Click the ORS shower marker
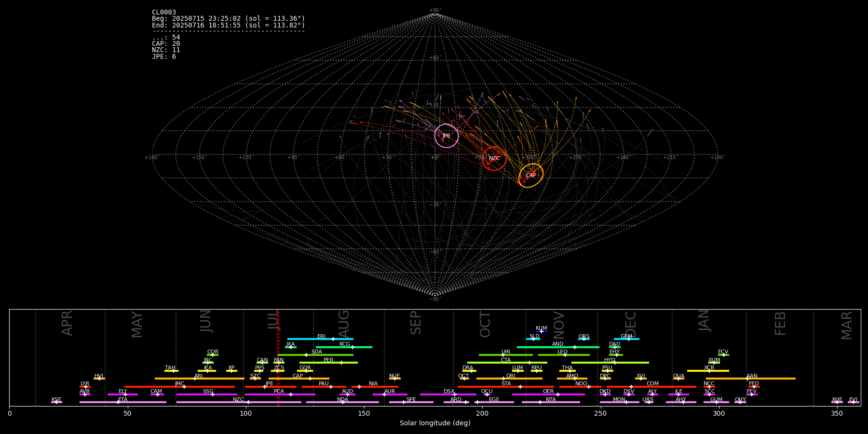The image size is (868, 434). coord(584,339)
